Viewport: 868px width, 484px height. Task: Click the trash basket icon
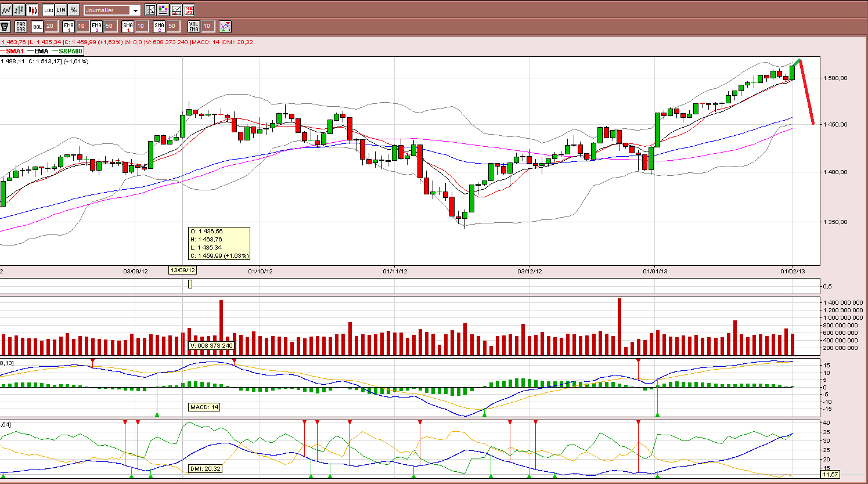[5, 26]
